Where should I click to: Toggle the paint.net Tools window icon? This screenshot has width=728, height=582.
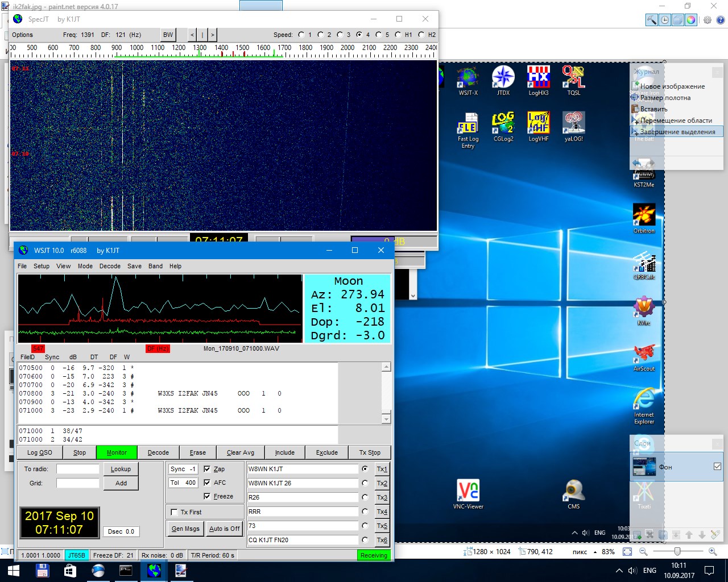[652, 20]
